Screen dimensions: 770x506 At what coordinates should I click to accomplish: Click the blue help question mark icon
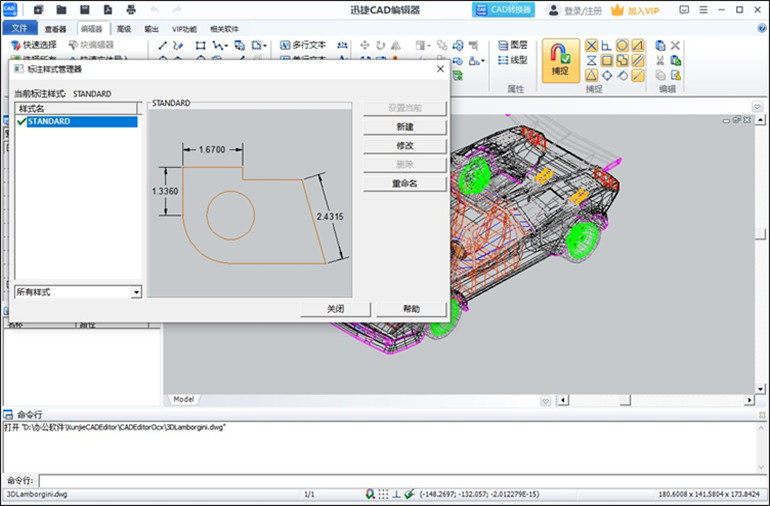(x=762, y=28)
